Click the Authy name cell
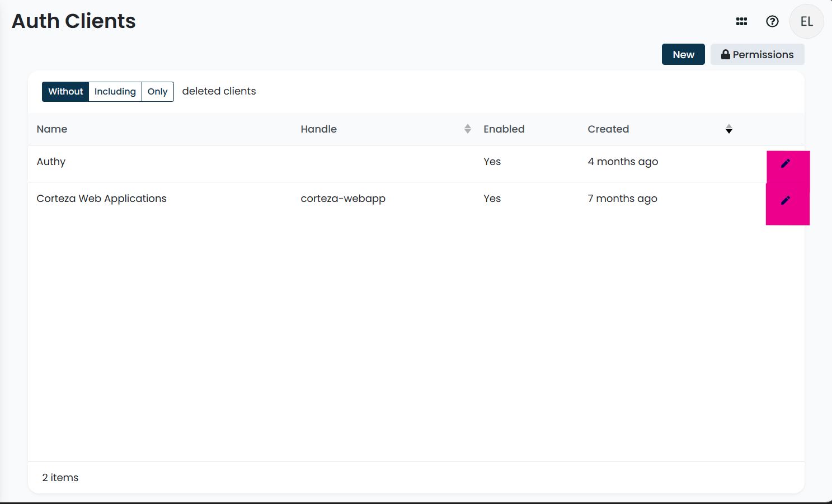This screenshot has width=832, height=504. pos(51,162)
